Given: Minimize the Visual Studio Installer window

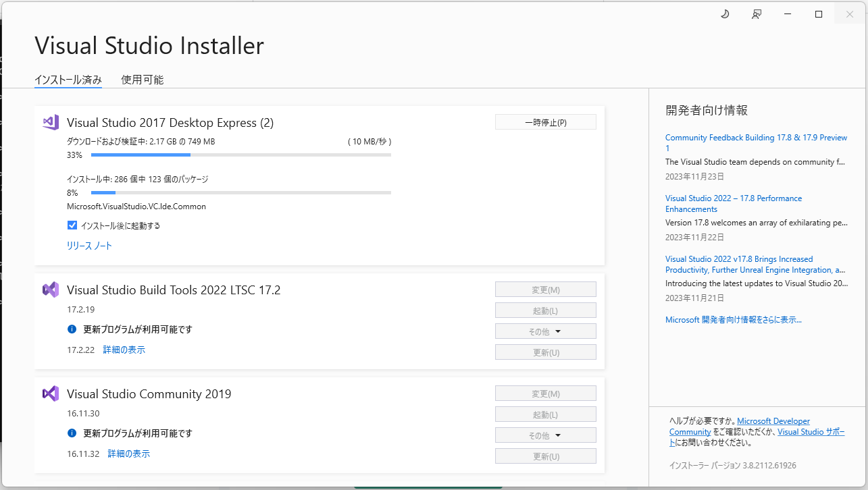Looking at the screenshot, I should 788,14.
